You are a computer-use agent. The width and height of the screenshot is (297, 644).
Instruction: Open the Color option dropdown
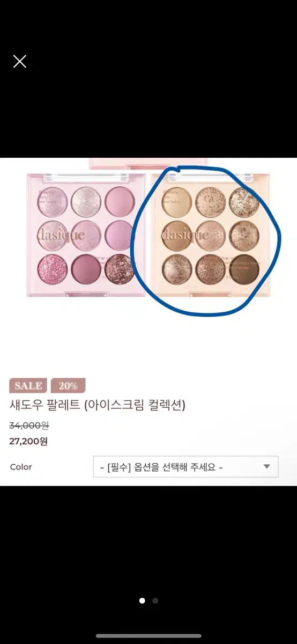tap(185, 467)
